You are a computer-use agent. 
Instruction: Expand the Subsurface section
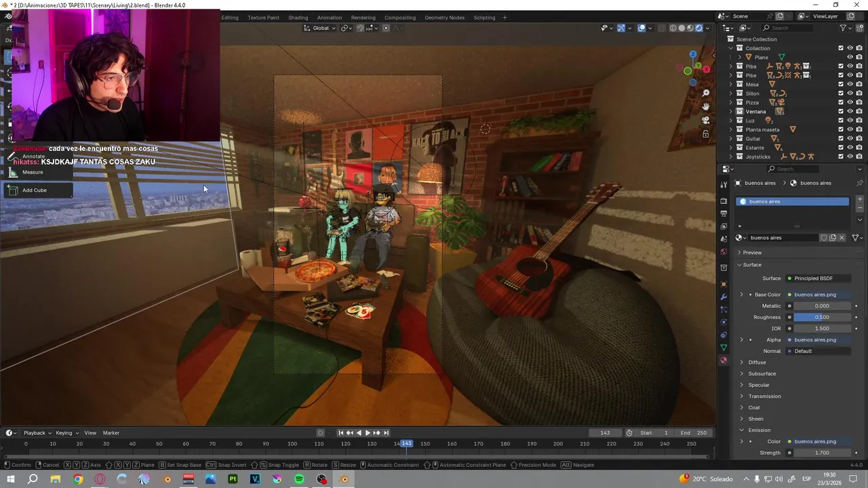(x=742, y=373)
